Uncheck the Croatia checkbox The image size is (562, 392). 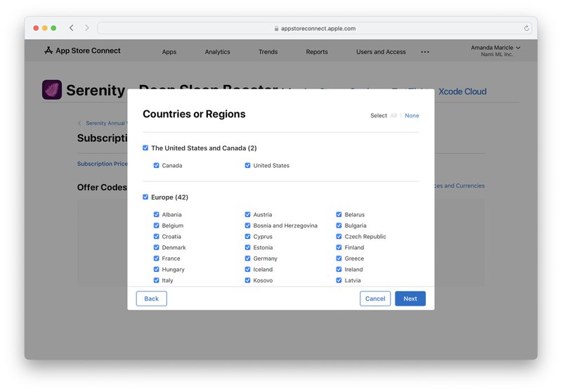tap(156, 236)
